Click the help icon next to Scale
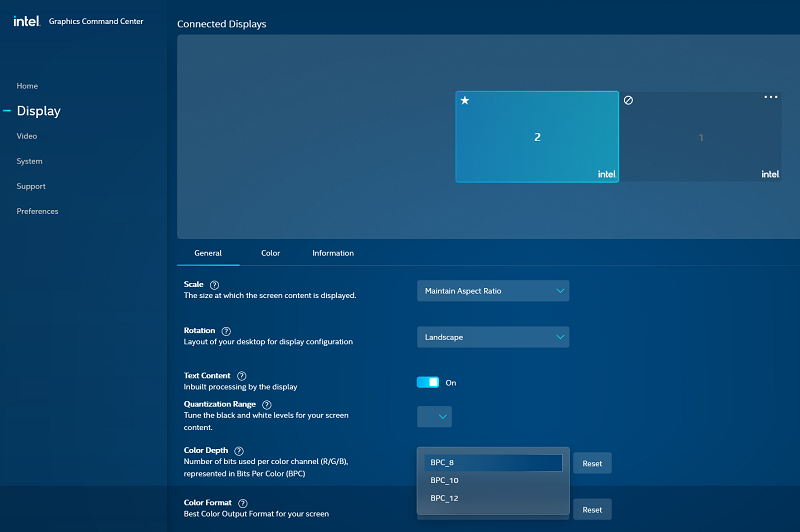 (215, 285)
